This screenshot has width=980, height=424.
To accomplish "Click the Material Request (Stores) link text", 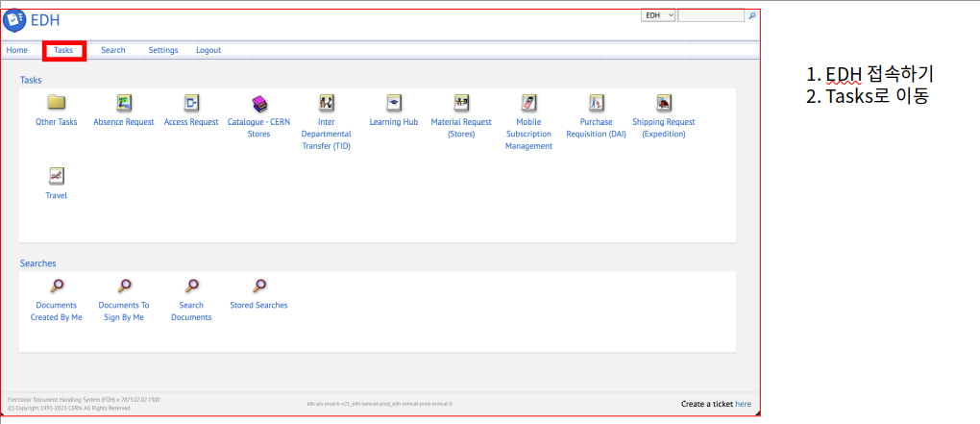I will coord(461,128).
